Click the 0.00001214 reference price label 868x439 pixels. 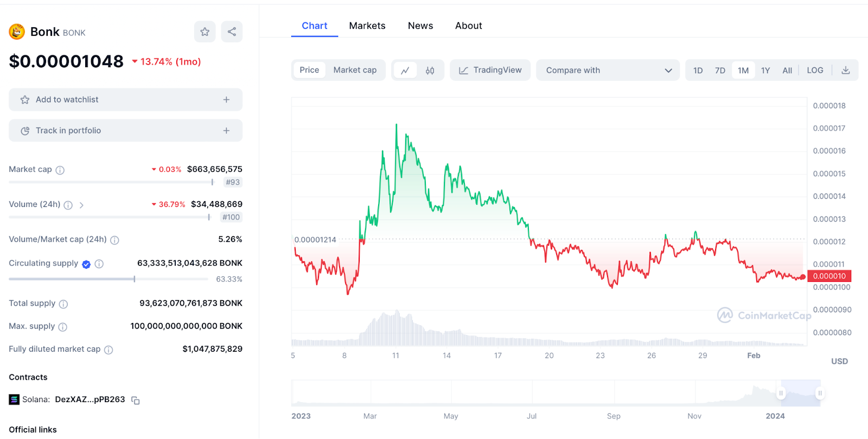click(315, 240)
